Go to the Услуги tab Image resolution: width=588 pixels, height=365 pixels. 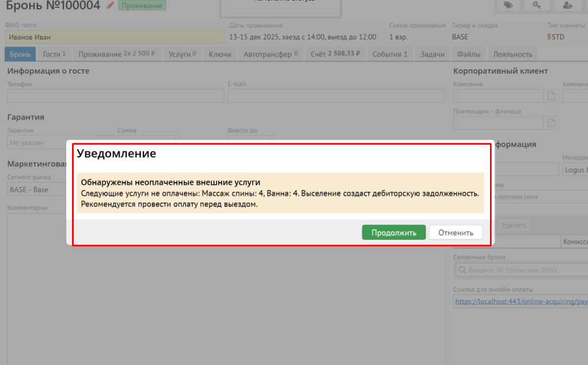[x=182, y=54]
